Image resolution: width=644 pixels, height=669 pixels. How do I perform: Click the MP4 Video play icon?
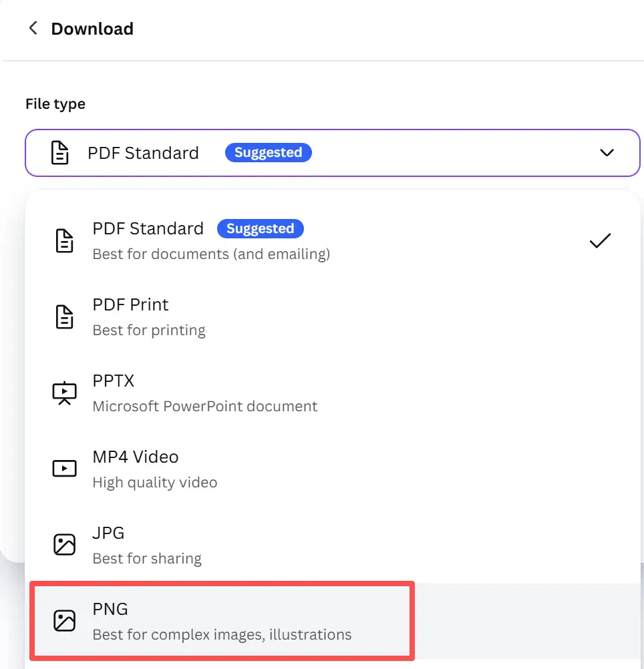[64, 469]
